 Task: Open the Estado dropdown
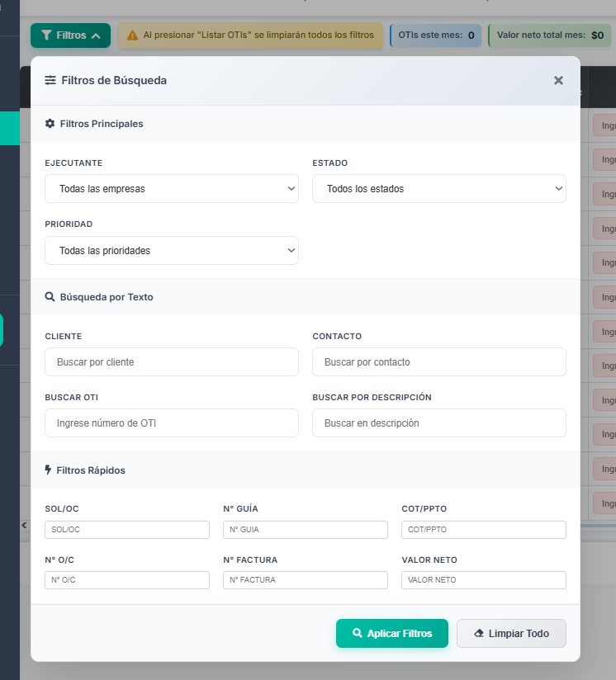click(438, 189)
